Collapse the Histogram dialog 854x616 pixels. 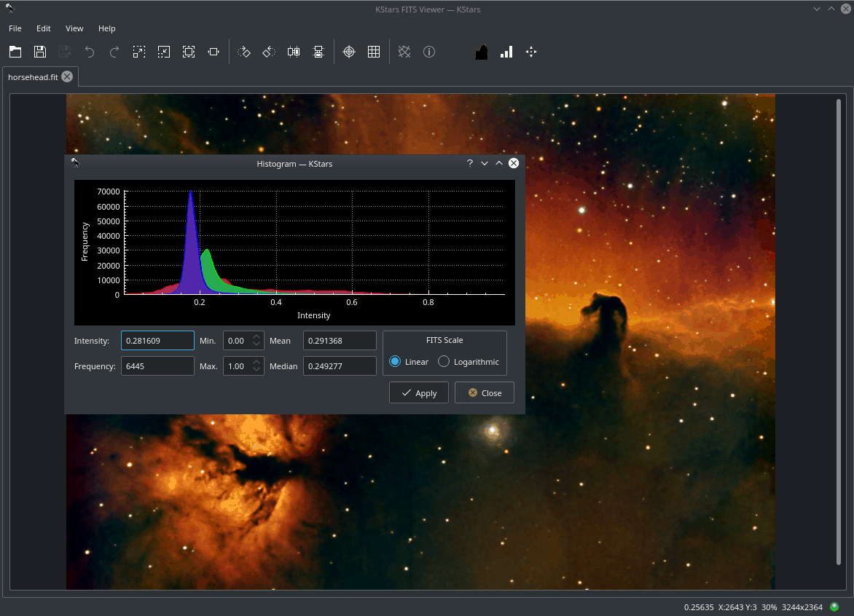pos(485,163)
